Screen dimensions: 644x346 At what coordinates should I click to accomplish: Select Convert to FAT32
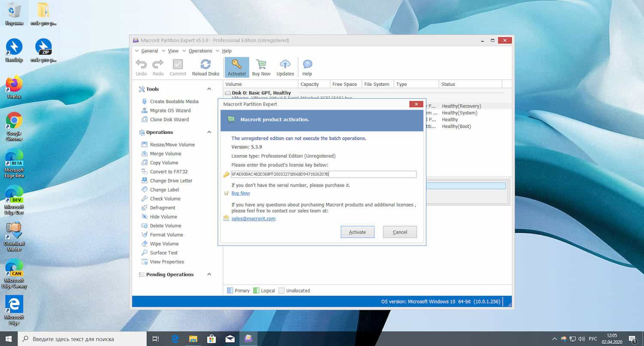[x=169, y=172]
